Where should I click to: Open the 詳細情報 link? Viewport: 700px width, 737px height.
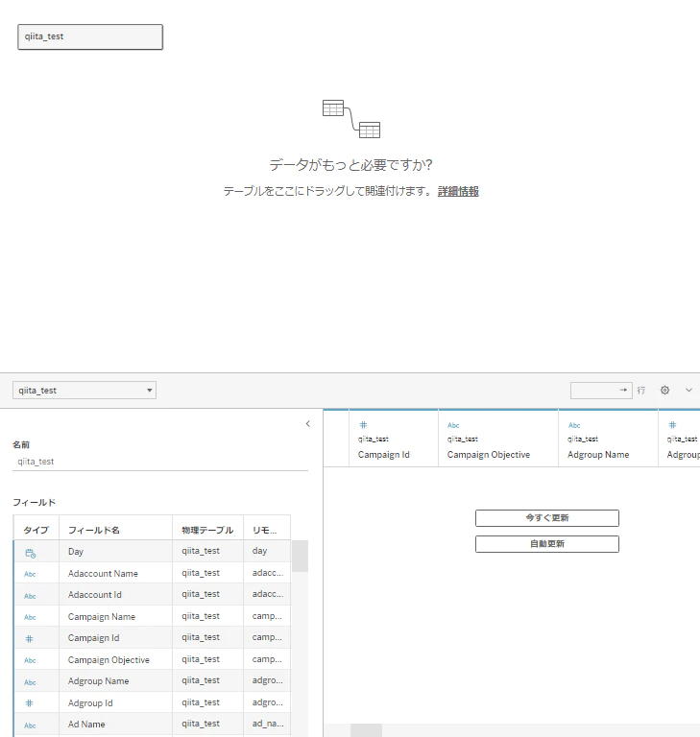point(458,192)
